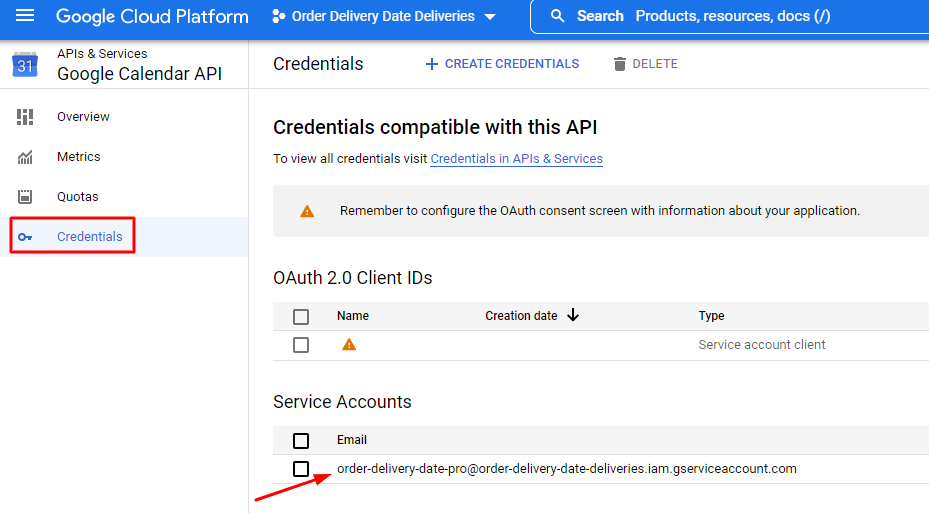Image resolution: width=929 pixels, height=513 pixels.
Task: Click the APIs & Services breadcrumb label
Action: tap(102, 53)
